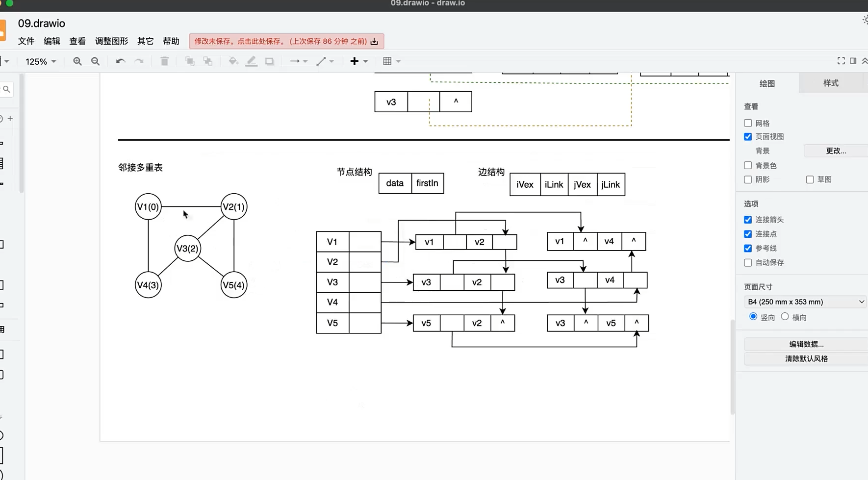Image resolution: width=868 pixels, height=480 pixels.
Task: Select the line color pencil icon
Action: tap(252, 61)
